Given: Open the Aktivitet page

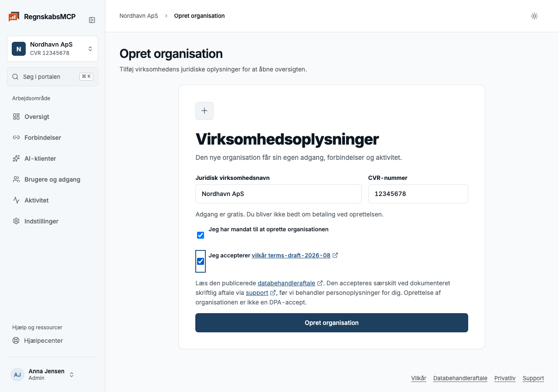Looking at the screenshot, I should pos(52,200).
